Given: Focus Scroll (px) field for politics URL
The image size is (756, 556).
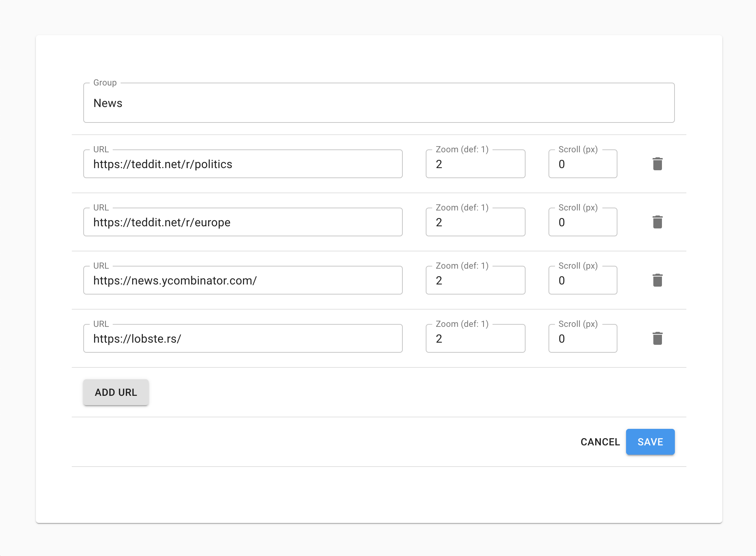Looking at the screenshot, I should pyautogui.click(x=583, y=164).
